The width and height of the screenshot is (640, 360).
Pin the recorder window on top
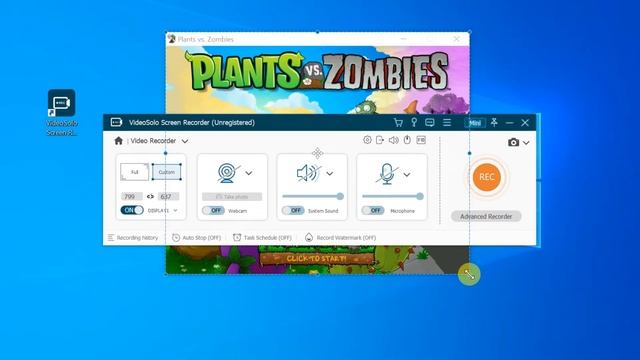pyautogui.click(x=494, y=122)
